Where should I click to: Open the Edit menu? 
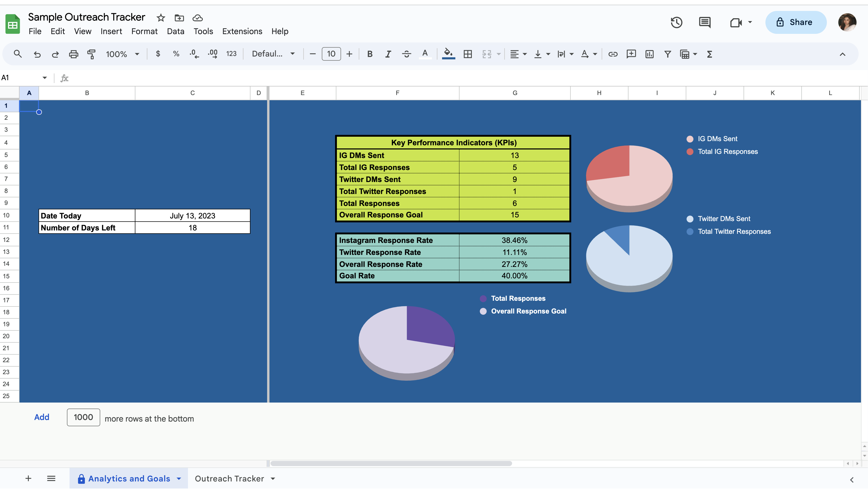point(58,31)
